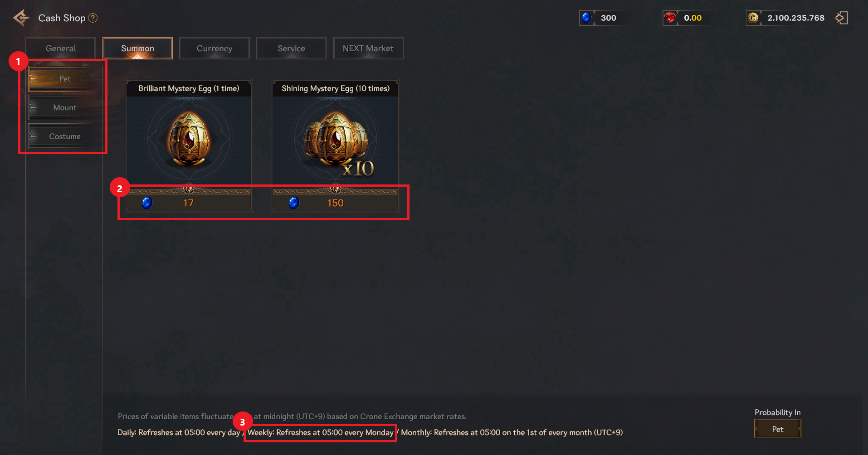Open the Service tab
This screenshot has height=455, width=868.
click(291, 48)
